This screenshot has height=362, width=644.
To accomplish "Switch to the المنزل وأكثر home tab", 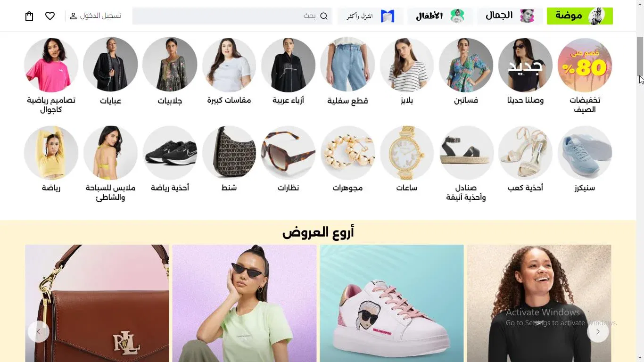I will pyautogui.click(x=371, y=16).
